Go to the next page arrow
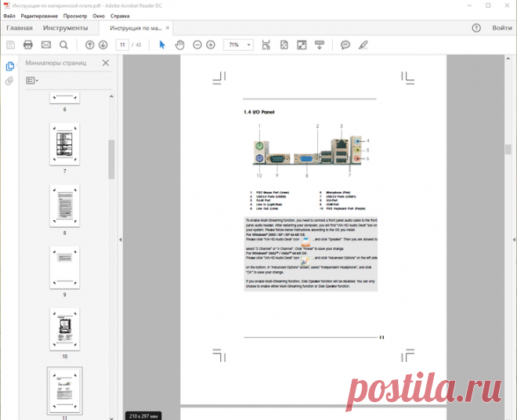This screenshot has height=420, width=517. [x=103, y=45]
